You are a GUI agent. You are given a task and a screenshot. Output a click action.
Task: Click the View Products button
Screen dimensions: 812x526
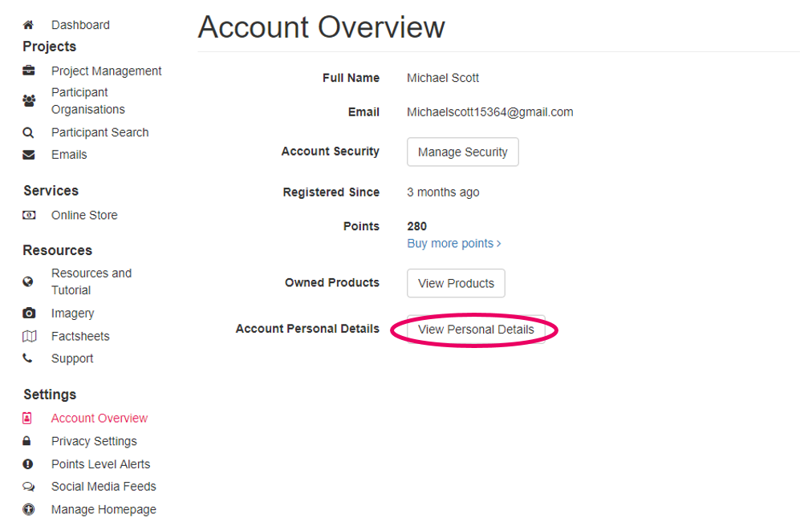click(457, 283)
